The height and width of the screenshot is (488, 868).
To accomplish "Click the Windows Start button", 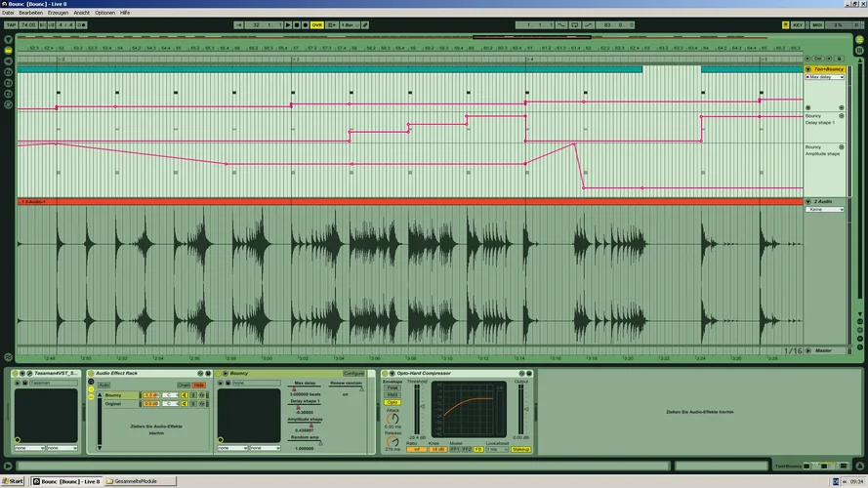I will coord(14,481).
